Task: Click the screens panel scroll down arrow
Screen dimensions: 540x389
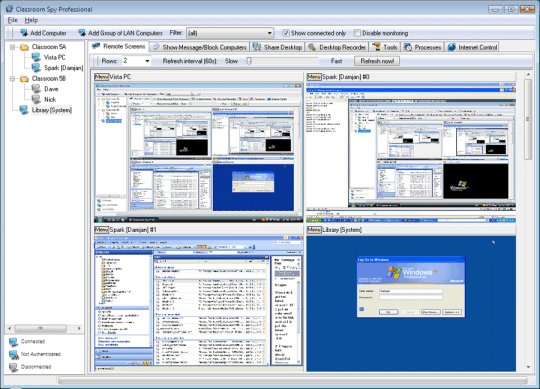Action: [x=528, y=367]
